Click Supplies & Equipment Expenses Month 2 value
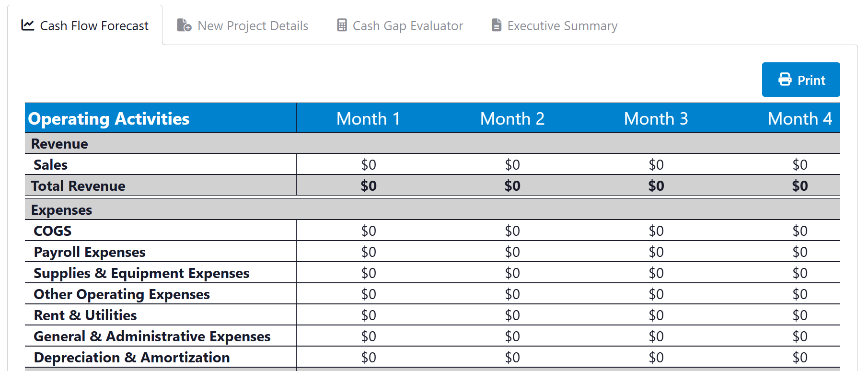The image size is (868, 371). 512,273
